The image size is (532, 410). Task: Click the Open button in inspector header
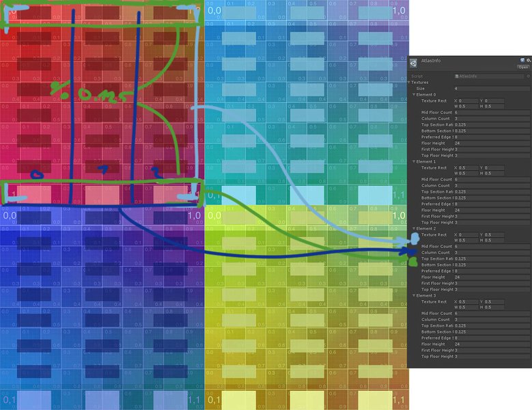tap(523, 67)
